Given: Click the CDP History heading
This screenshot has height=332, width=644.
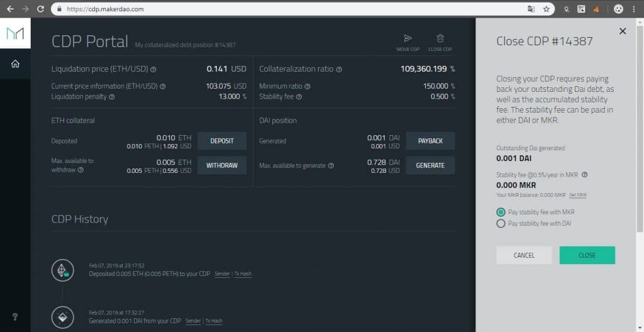Looking at the screenshot, I should [x=80, y=219].
